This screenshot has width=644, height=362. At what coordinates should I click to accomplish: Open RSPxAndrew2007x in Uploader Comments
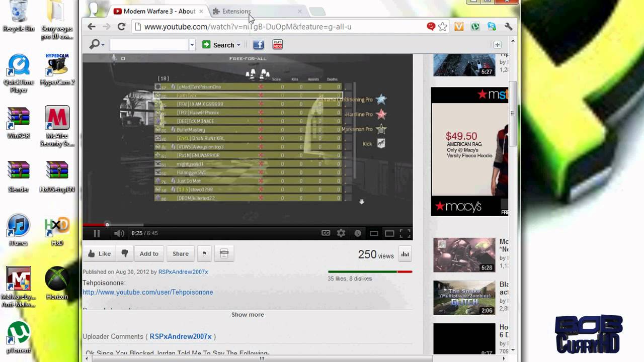[x=181, y=336]
